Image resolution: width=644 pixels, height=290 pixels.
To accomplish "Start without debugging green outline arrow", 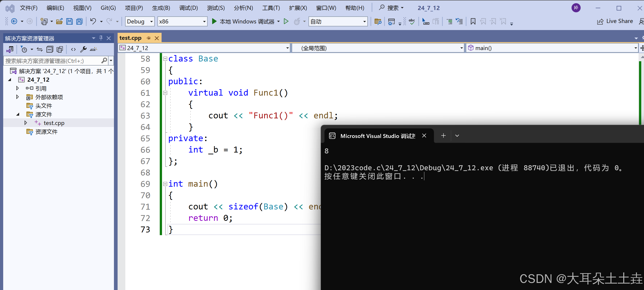I will tap(286, 21).
